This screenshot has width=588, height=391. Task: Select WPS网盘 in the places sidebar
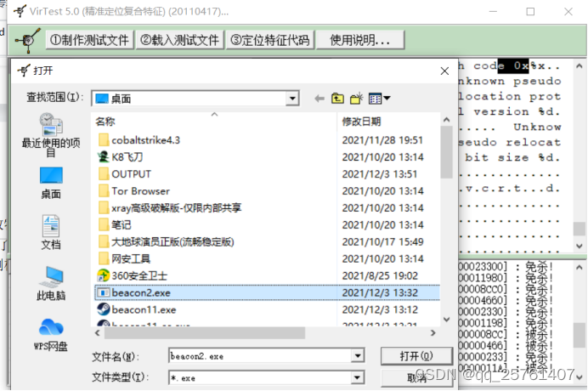[x=51, y=335]
